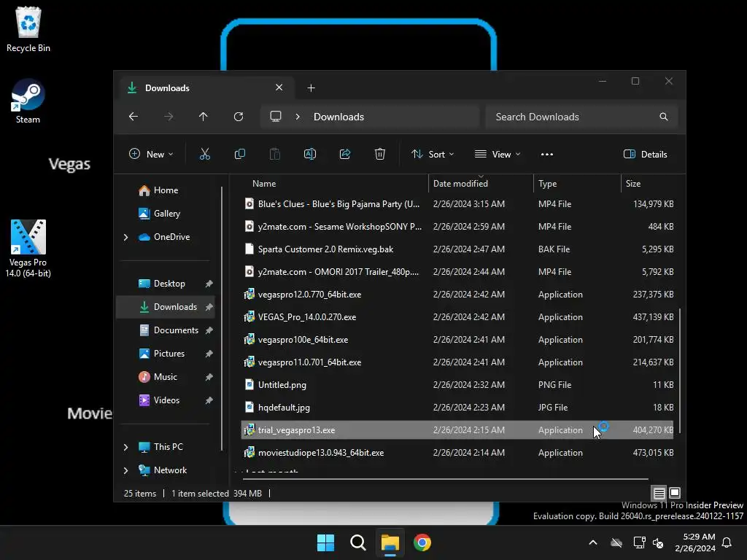The image size is (747, 560).
Task: Select moviestudiope13.0.943_64bit.exe file
Action: pyautogui.click(x=457, y=453)
